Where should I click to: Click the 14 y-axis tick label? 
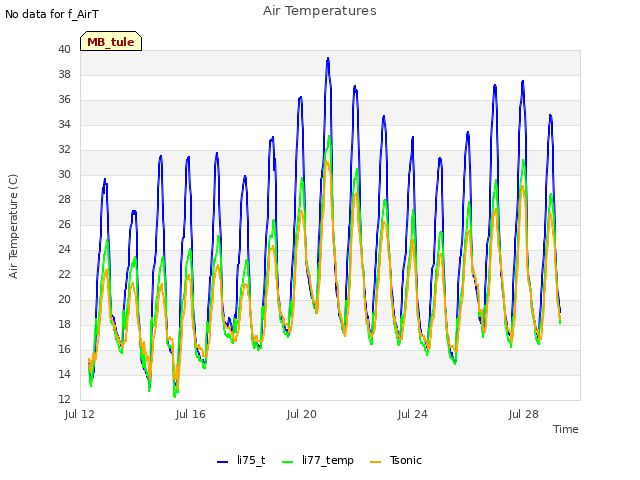point(64,374)
